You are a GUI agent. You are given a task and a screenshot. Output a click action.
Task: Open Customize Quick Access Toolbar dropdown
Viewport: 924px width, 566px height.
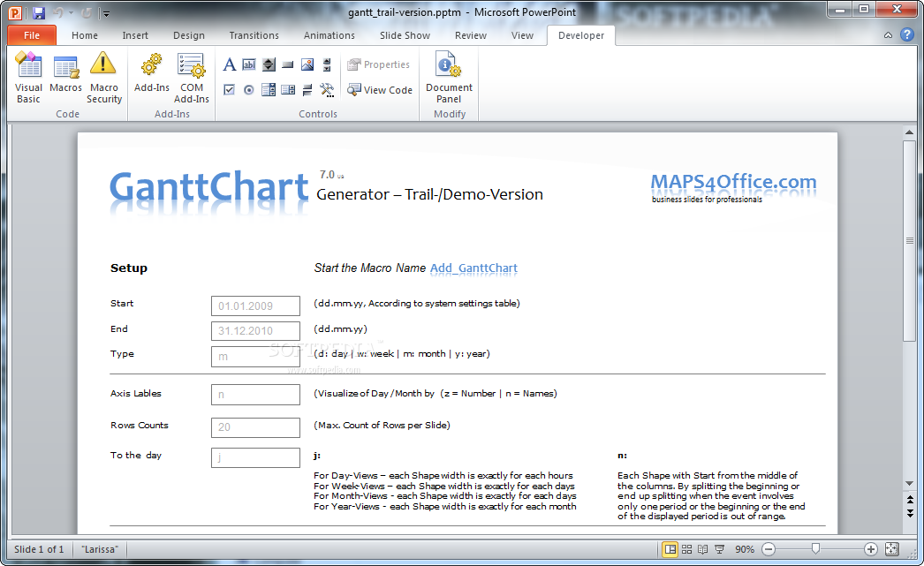click(x=106, y=13)
